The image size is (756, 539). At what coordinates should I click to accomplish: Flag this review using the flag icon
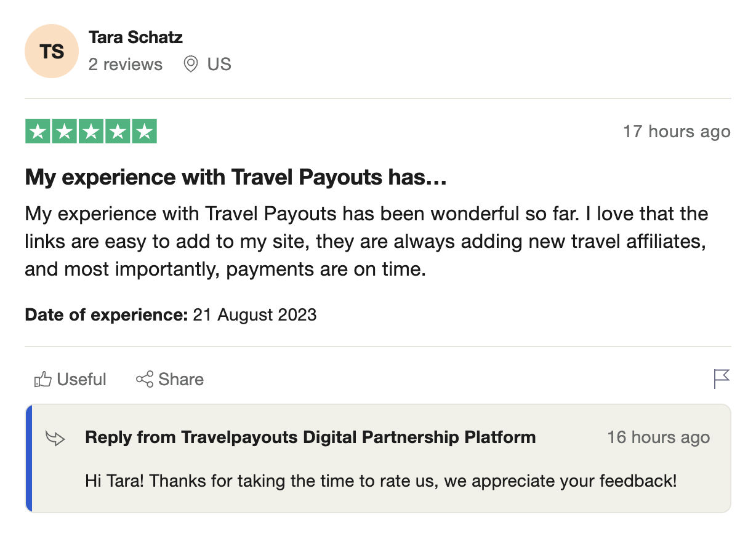coord(721,379)
